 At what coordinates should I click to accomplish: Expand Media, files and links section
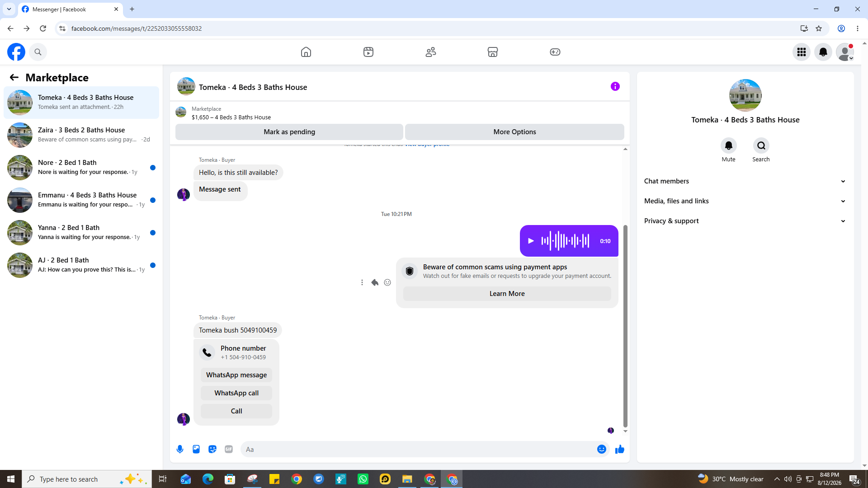tap(745, 201)
